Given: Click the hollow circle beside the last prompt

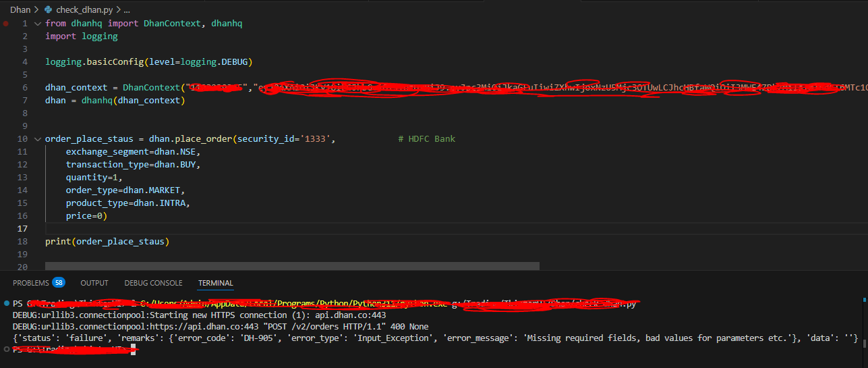Looking at the screenshot, I should click(6, 349).
